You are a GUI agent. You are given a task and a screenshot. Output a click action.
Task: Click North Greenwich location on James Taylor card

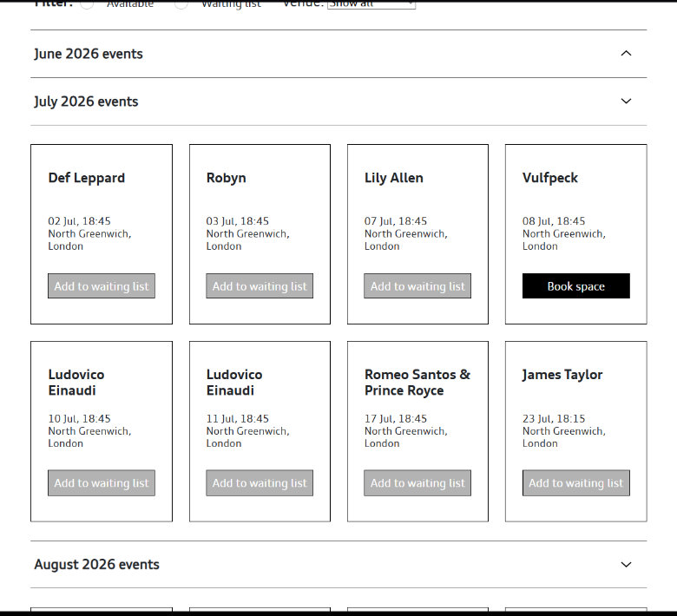[564, 437]
